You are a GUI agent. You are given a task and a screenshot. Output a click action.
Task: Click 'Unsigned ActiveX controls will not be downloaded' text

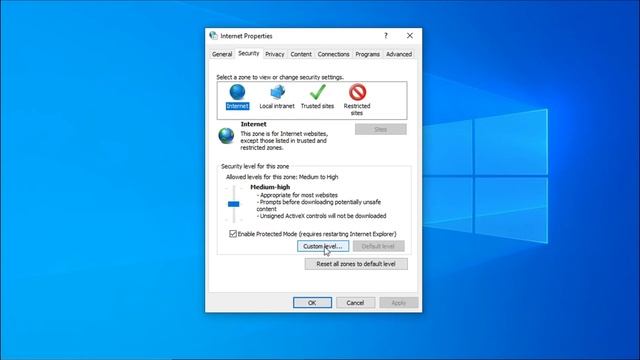coord(322,216)
